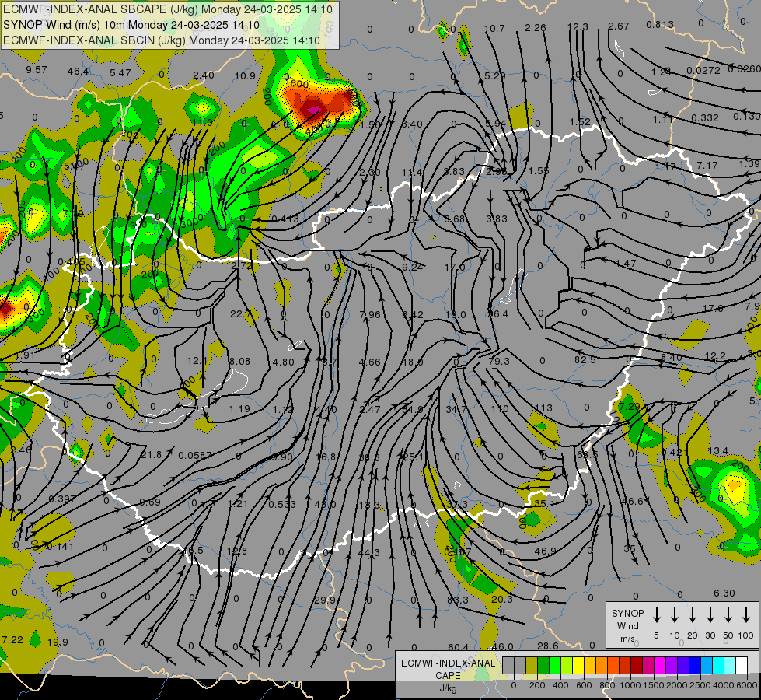The image size is (761, 700).
Task: Click the SYNOP Wind 10m title line in the header box
Action: coord(131,25)
